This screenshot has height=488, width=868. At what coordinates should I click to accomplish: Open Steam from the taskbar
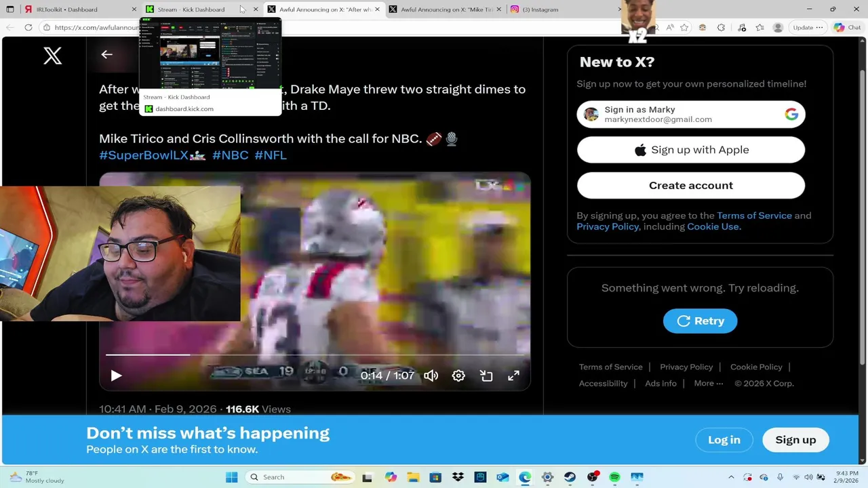click(x=570, y=477)
